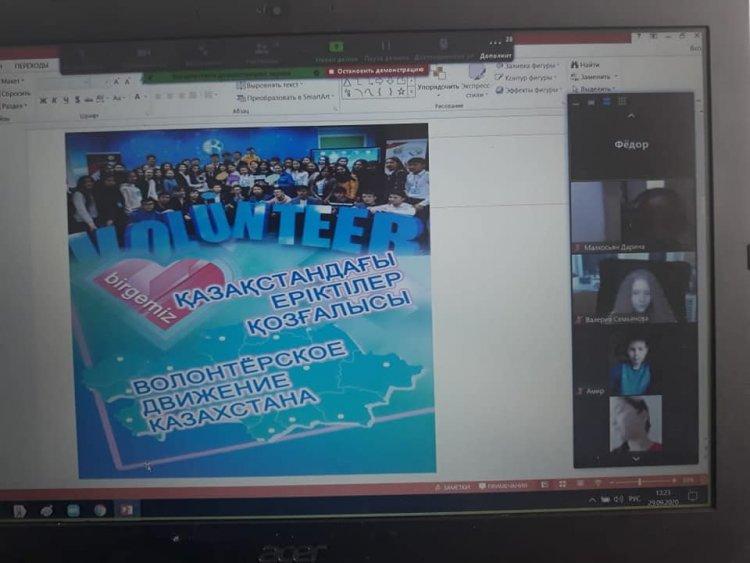Pause the Zoom screen share

click(386, 46)
